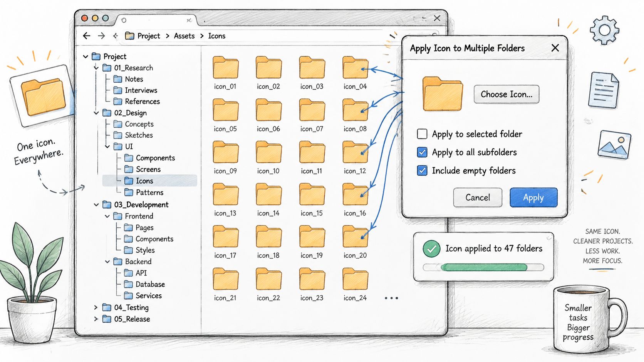The width and height of the screenshot is (644, 362).
Task: Expand the 04_Testing folder
Action: [96, 307]
